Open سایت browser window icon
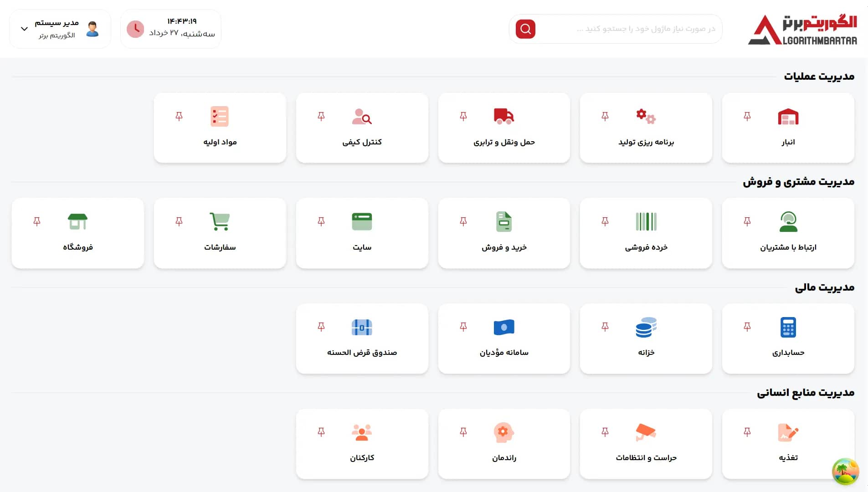Viewport: 868px width, 492px height. point(362,222)
